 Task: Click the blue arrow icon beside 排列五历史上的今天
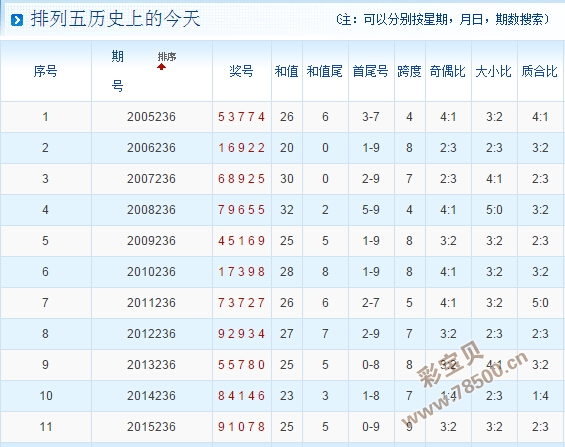pyautogui.click(x=17, y=20)
